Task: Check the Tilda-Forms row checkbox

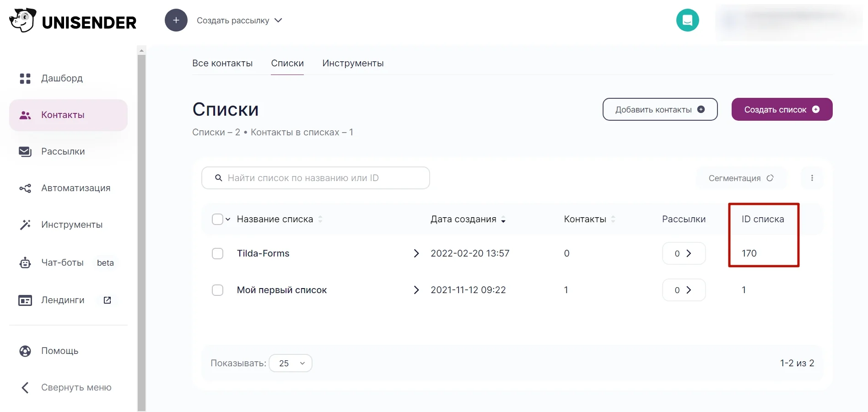Action: coord(217,253)
